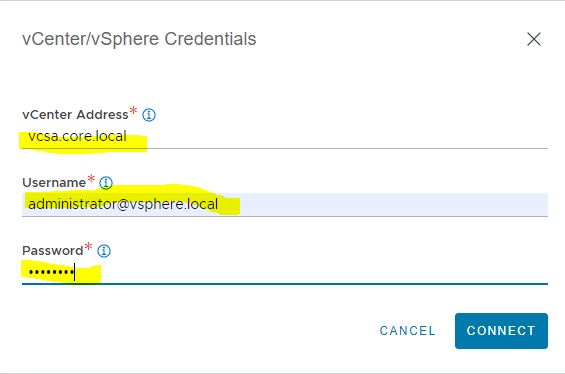Screen dimensions: 565x374
Task: Select the vCenter Address label
Action: tap(75, 115)
